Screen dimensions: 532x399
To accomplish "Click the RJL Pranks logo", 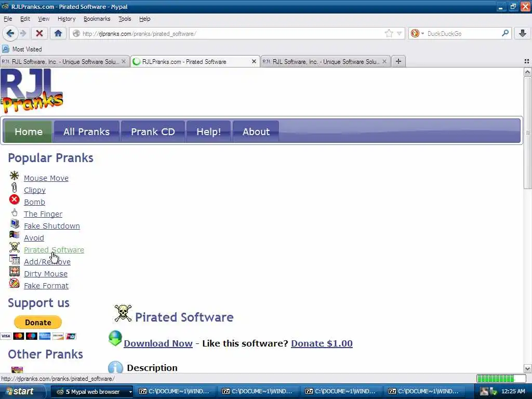I will click(x=32, y=91).
